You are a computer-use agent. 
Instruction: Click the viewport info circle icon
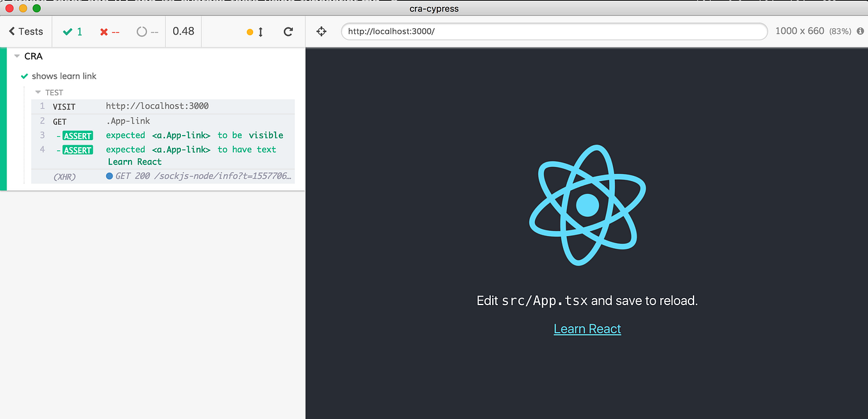point(860,31)
